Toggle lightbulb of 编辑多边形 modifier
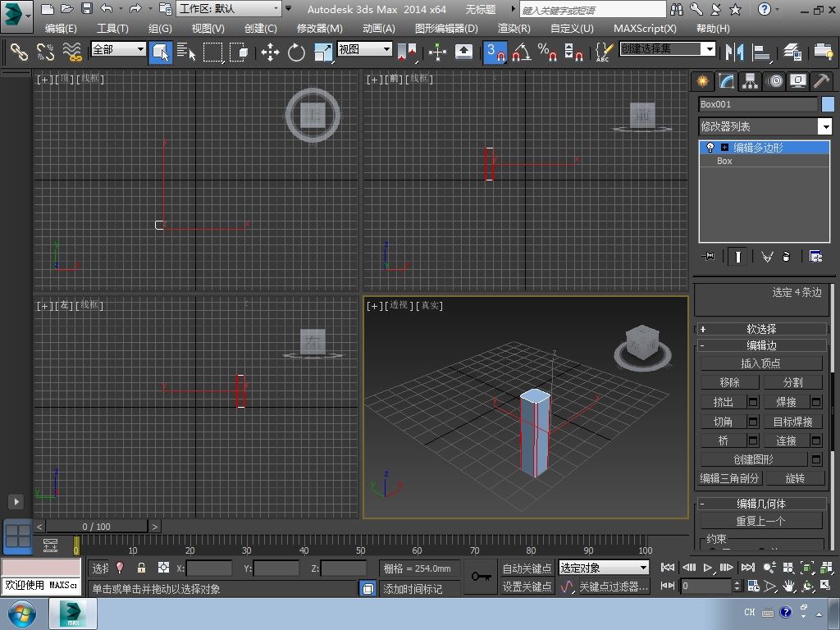Screen dimensions: 840x630 [710, 148]
